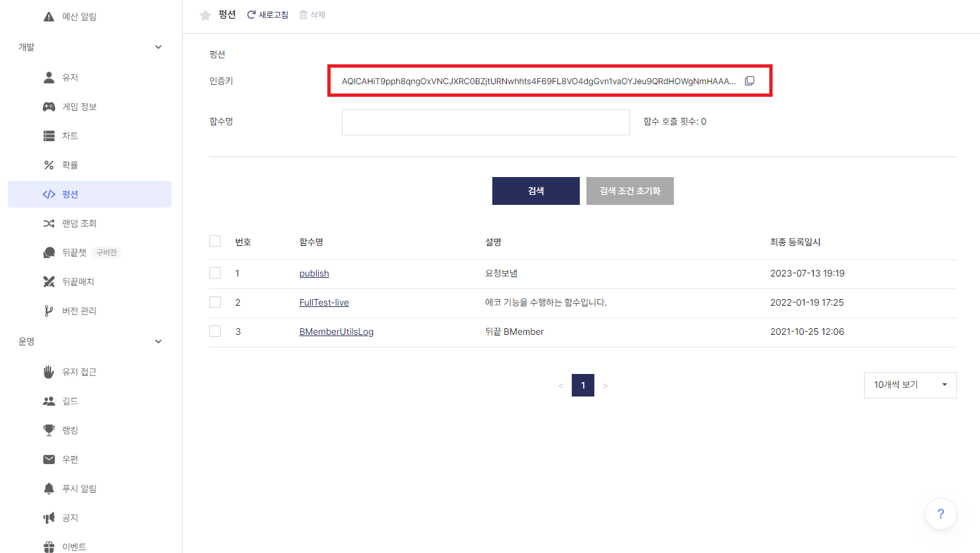The width and height of the screenshot is (980, 553).
Task: Click the 검색 search button
Action: coord(536,191)
